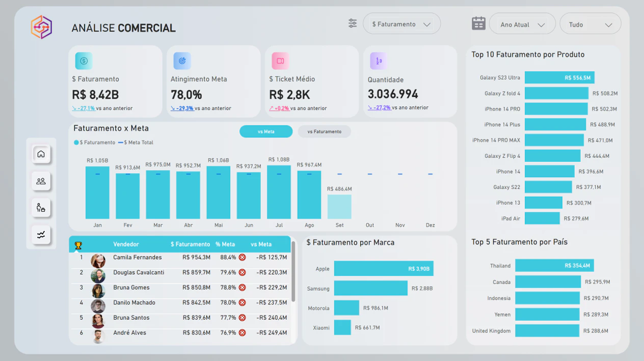Open the $ Faturamento measure dropdown

(401, 24)
